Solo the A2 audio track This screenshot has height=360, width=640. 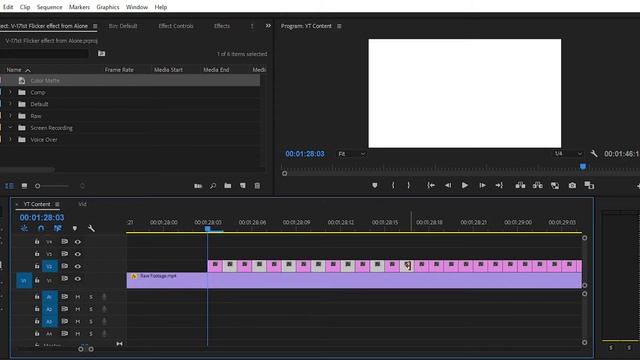pos(91,309)
